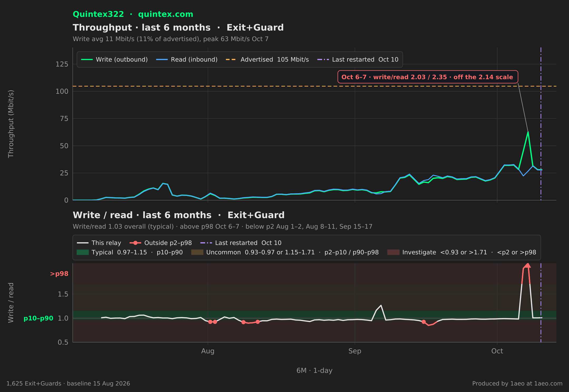Click the Write/read 1.03 overall subtitle
Image resolution: width=569 pixels, height=392 pixels.
(x=223, y=227)
